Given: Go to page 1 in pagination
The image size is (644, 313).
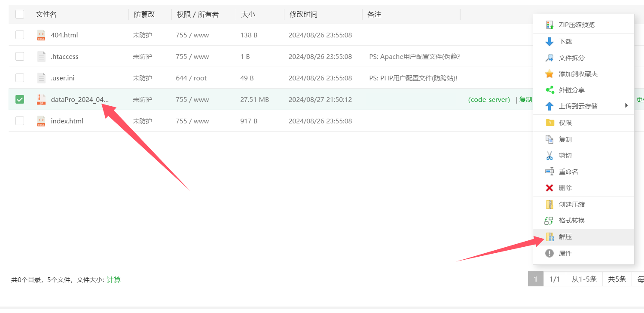Looking at the screenshot, I should click(x=535, y=279).
